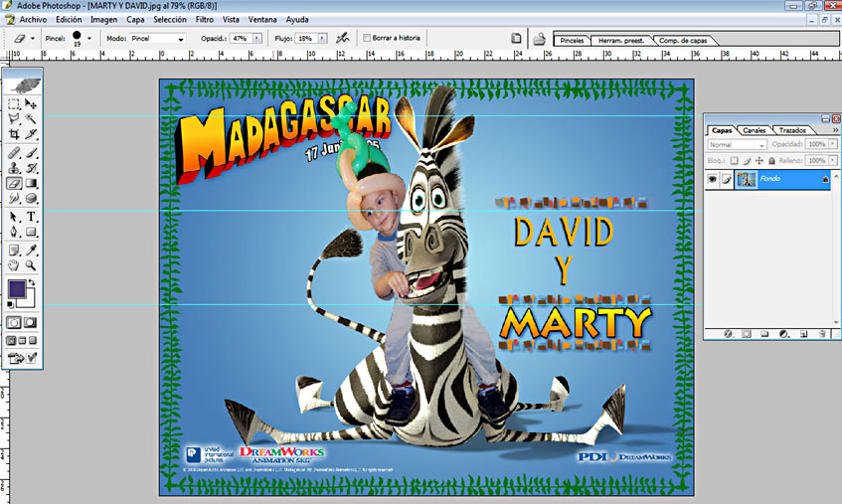Select the Slice tool
Screen dimensions: 842x504
(31, 133)
